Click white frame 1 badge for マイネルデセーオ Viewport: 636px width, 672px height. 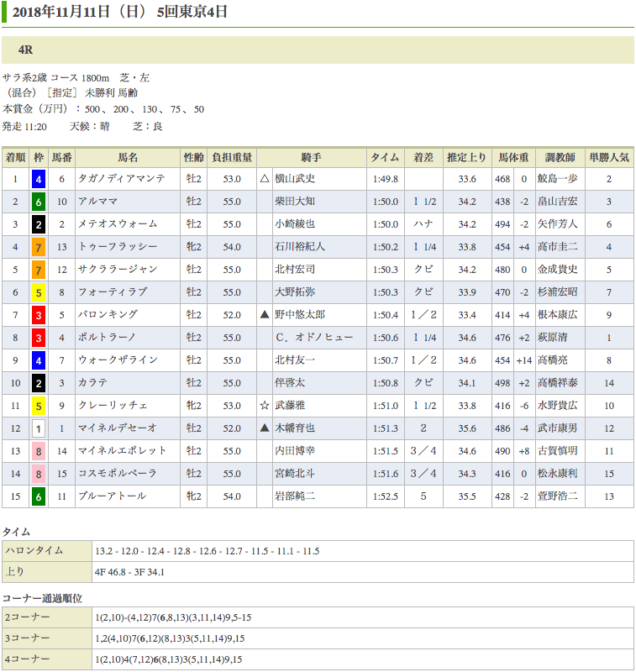38,428
